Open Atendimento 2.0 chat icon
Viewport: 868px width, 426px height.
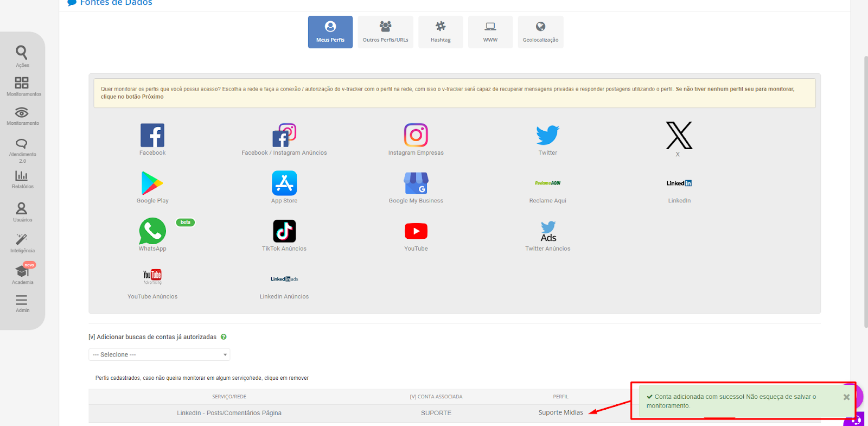click(x=22, y=144)
